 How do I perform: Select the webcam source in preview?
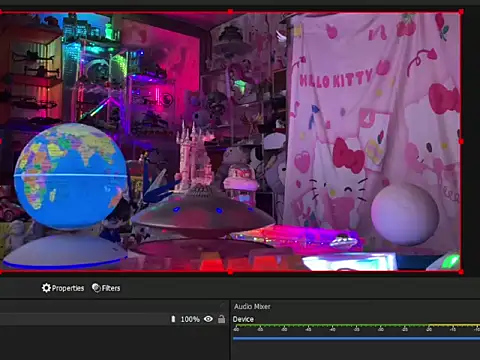point(230,142)
